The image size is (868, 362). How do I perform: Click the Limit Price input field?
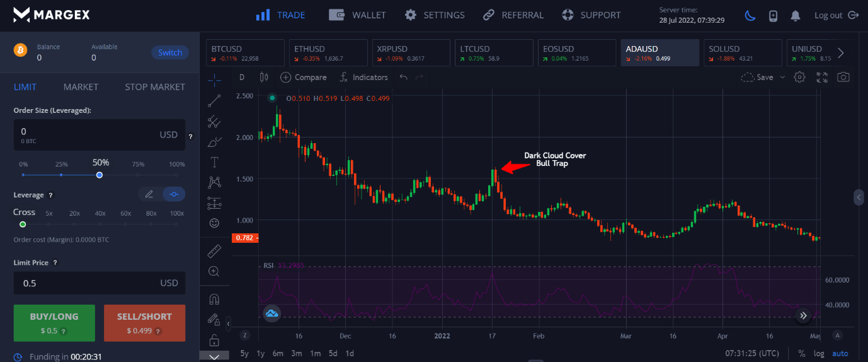(x=100, y=283)
